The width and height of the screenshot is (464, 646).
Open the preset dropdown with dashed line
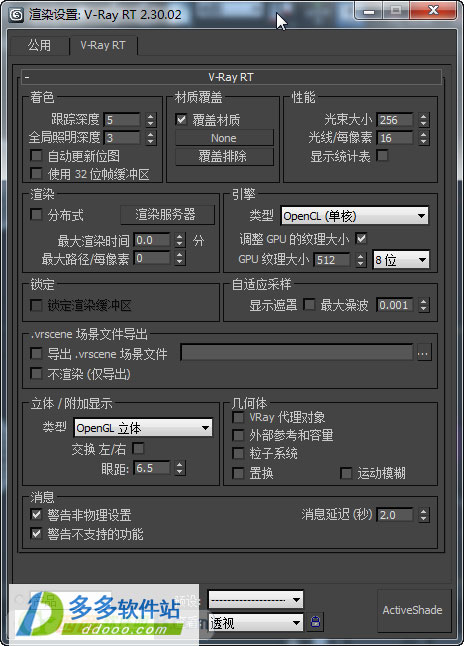pyautogui.click(x=255, y=599)
